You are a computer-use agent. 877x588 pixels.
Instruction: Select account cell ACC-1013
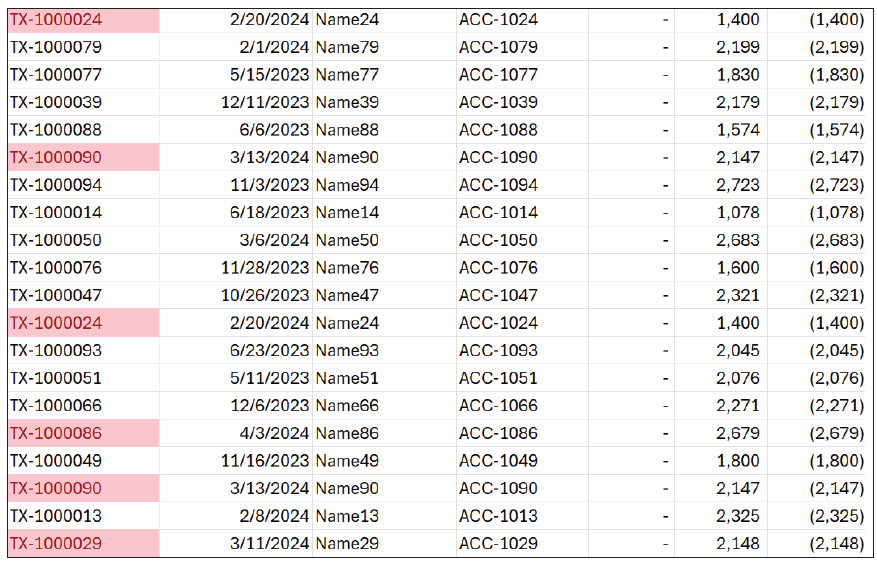(498, 516)
